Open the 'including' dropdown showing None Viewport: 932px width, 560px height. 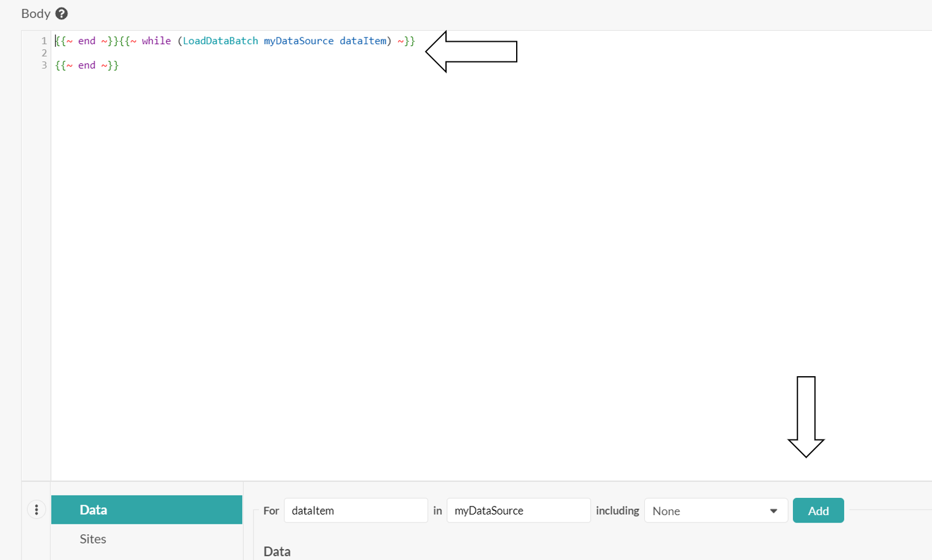tap(714, 510)
